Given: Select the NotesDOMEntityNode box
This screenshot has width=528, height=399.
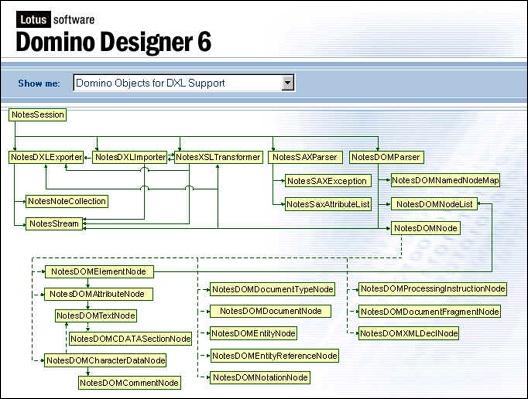Looking at the screenshot, I should pos(253,333).
